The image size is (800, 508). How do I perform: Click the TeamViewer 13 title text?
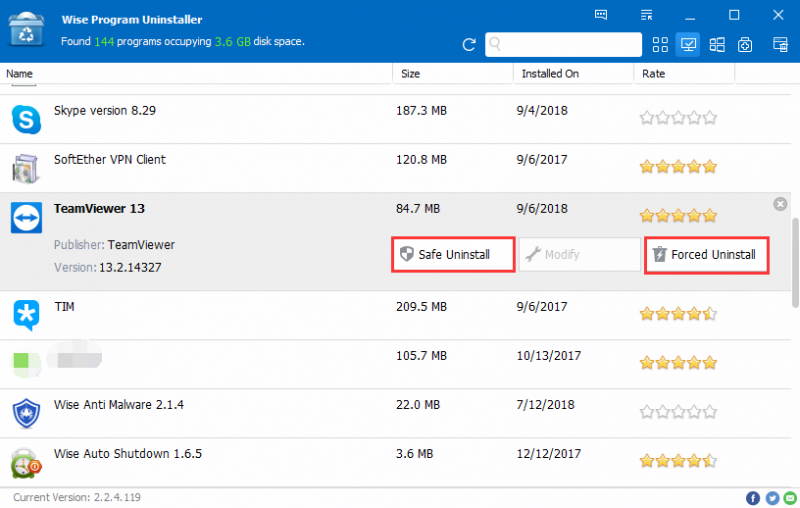(x=99, y=209)
